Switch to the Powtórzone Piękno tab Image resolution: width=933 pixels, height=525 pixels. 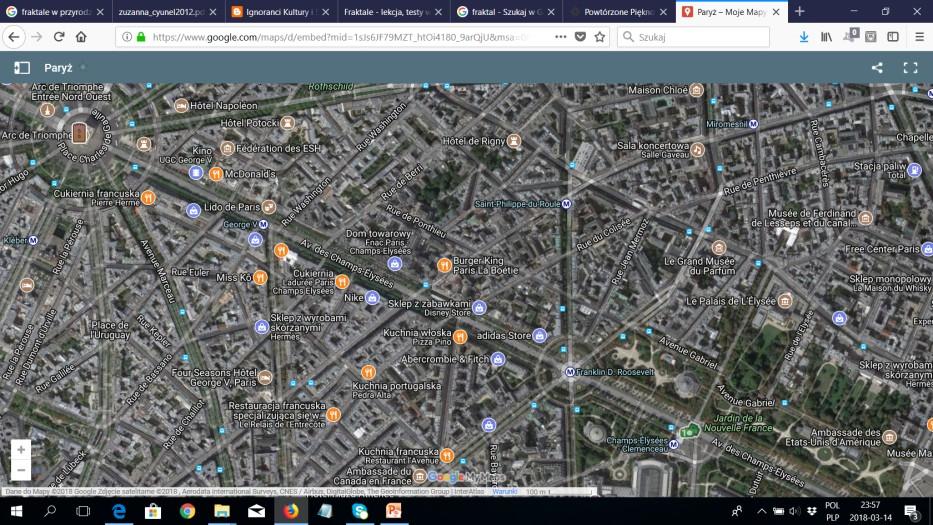(x=618, y=11)
